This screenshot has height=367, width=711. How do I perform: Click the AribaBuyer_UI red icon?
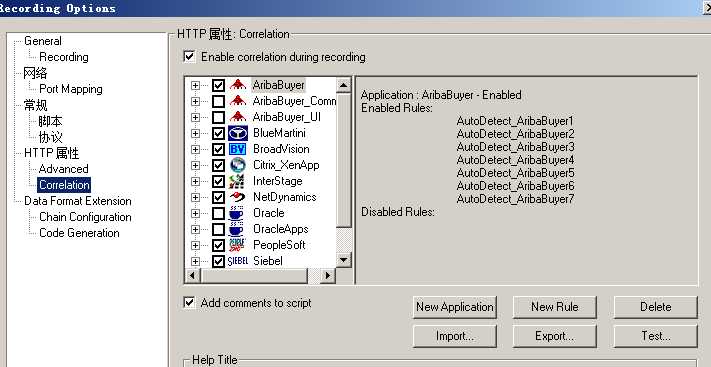point(238,117)
